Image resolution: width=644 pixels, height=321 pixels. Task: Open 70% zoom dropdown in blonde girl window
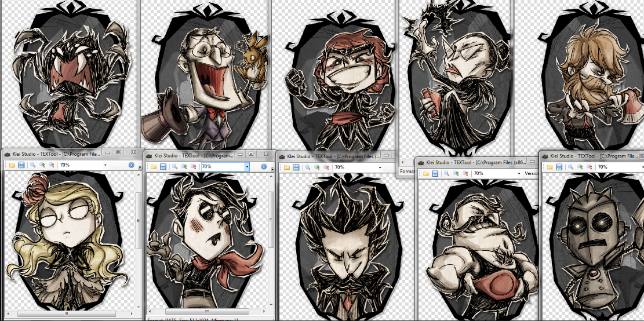(x=105, y=165)
